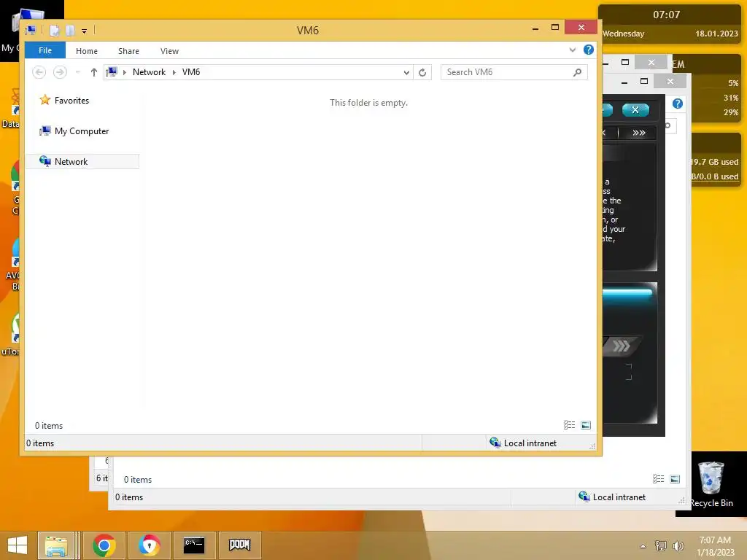Image resolution: width=747 pixels, height=560 pixels.
Task: Click the Forward navigation arrow
Action: pos(60,72)
